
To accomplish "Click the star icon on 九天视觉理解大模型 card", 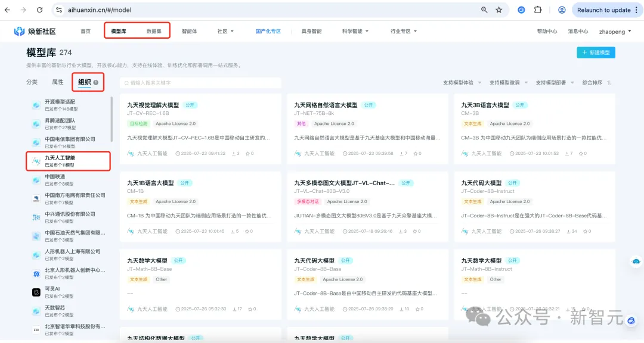I will click(247, 154).
